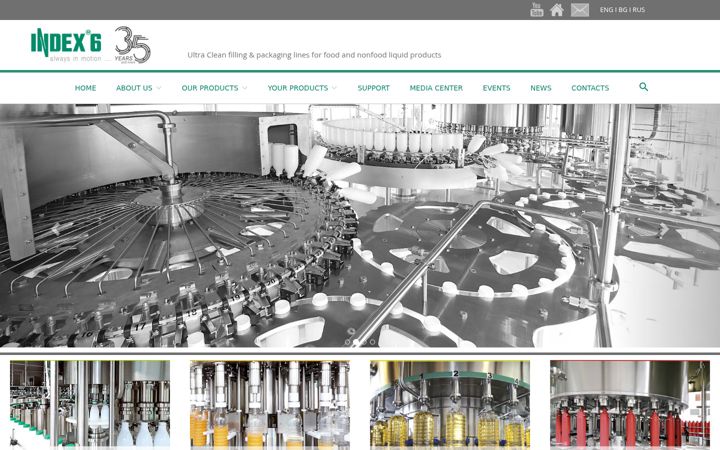Click the envelope email icon
Viewport: 720px width, 450px height.
tap(579, 10)
